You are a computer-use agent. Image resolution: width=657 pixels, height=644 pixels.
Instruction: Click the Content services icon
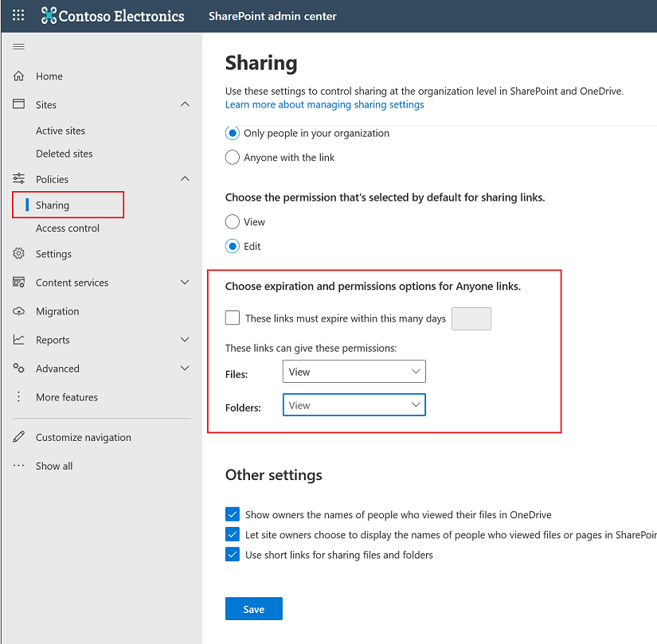(18, 283)
